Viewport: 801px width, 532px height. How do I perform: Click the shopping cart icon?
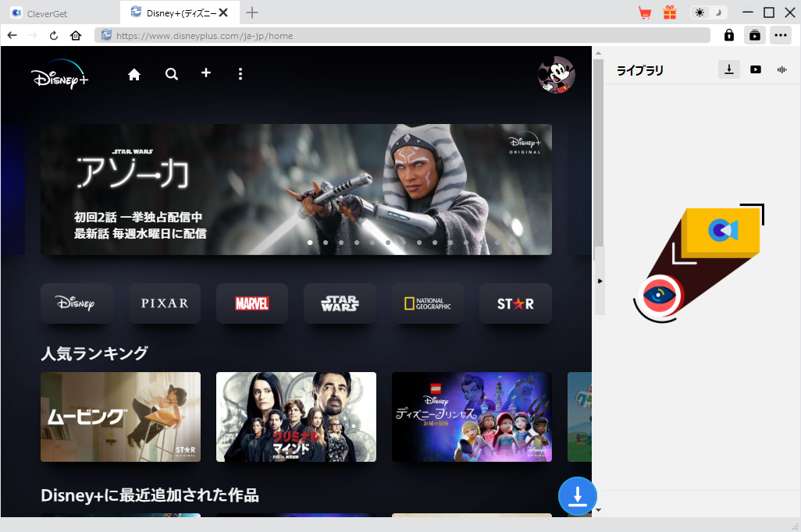click(x=645, y=12)
